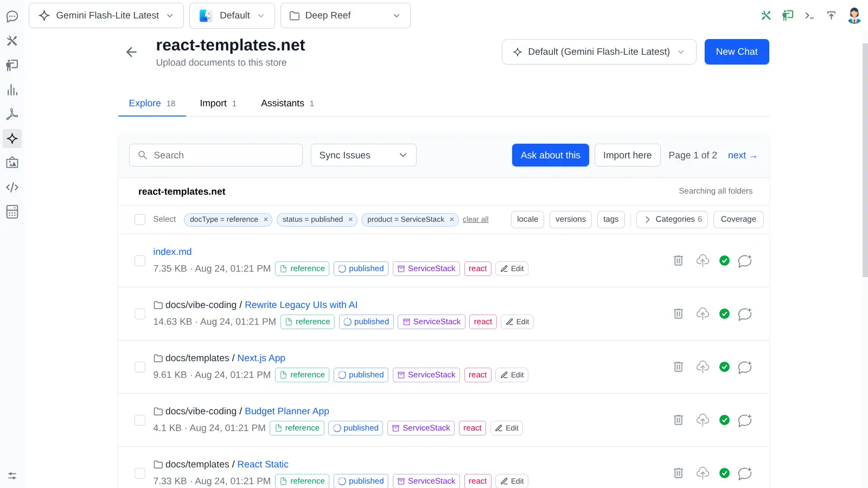Open the presentation board sidebar icon
868x488 pixels.
(12, 65)
